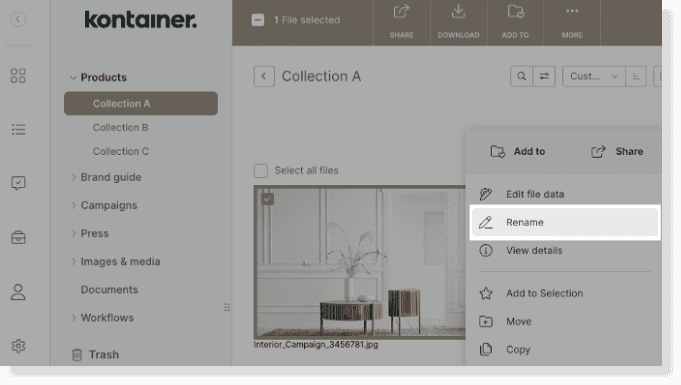Choose Rename from the context menu

[x=565, y=222]
